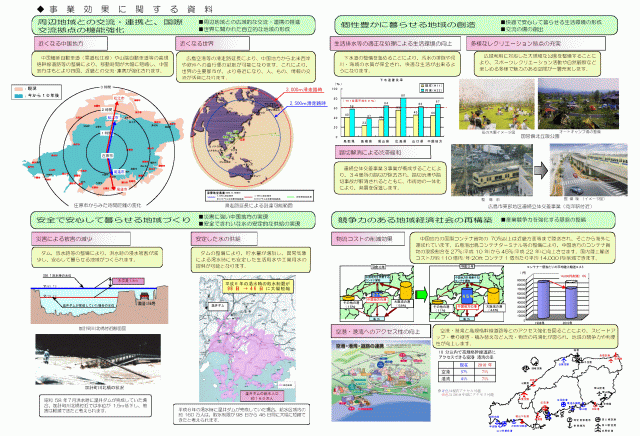Click the pink label '災害による被害の減少'
The image size is (640, 436).
pos(81,239)
